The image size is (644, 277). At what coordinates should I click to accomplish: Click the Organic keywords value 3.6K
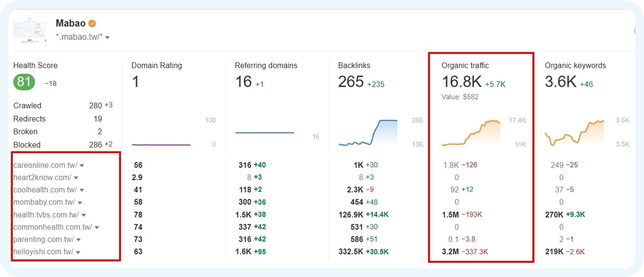point(561,82)
